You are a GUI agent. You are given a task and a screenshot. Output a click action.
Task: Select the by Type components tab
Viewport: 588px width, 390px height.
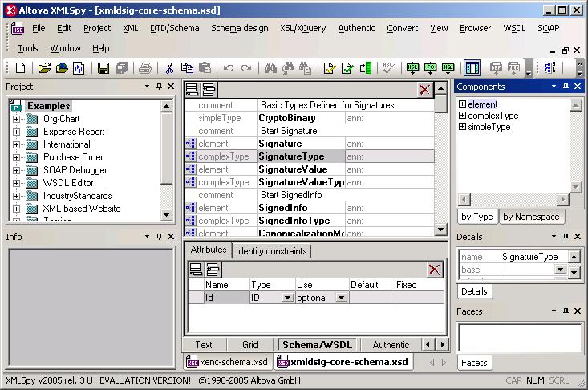coord(477,217)
